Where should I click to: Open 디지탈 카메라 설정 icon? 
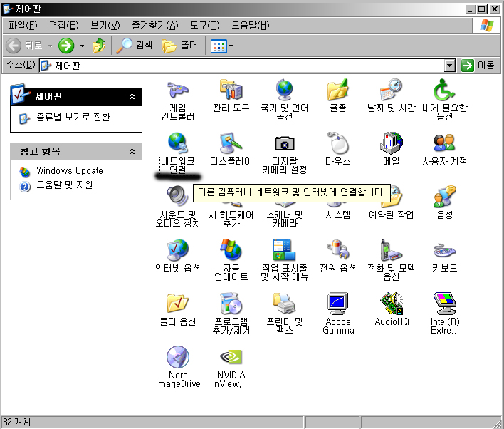(x=285, y=143)
